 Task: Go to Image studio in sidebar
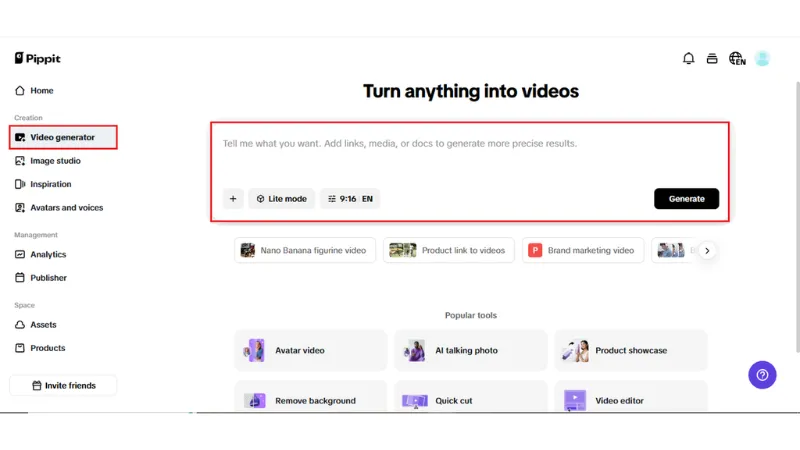pyautogui.click(x=55, y=161)
